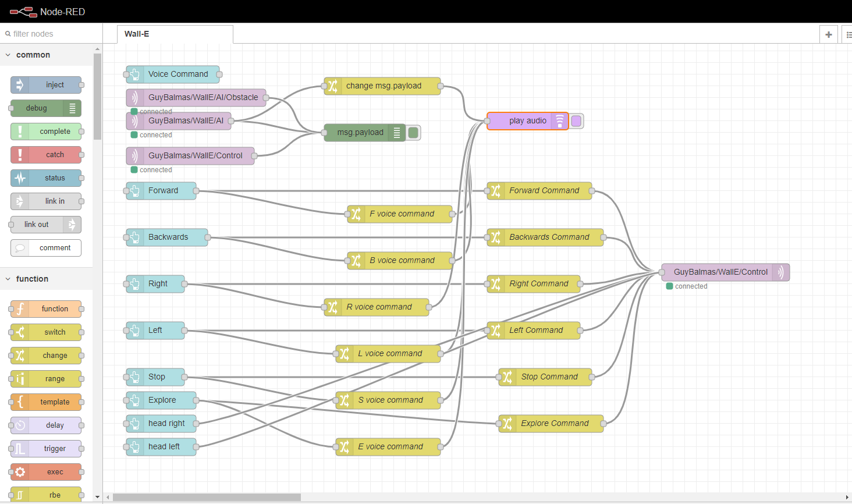Viewport: 852px width, 504px height.
Task: Trigger the Right inject button
Action: pos(134,284)
